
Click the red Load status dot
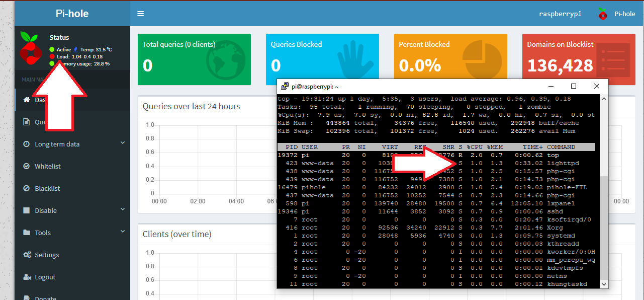tap(52, 56)
